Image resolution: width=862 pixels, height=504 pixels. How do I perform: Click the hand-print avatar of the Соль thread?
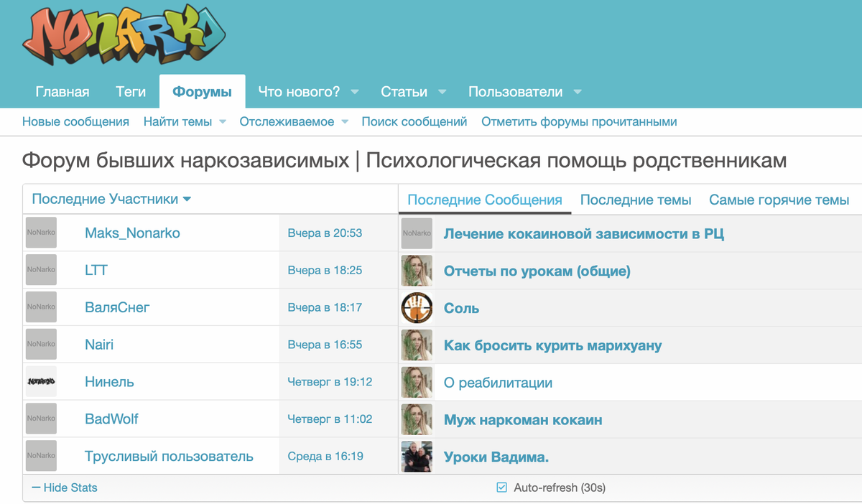pos(417,307)
